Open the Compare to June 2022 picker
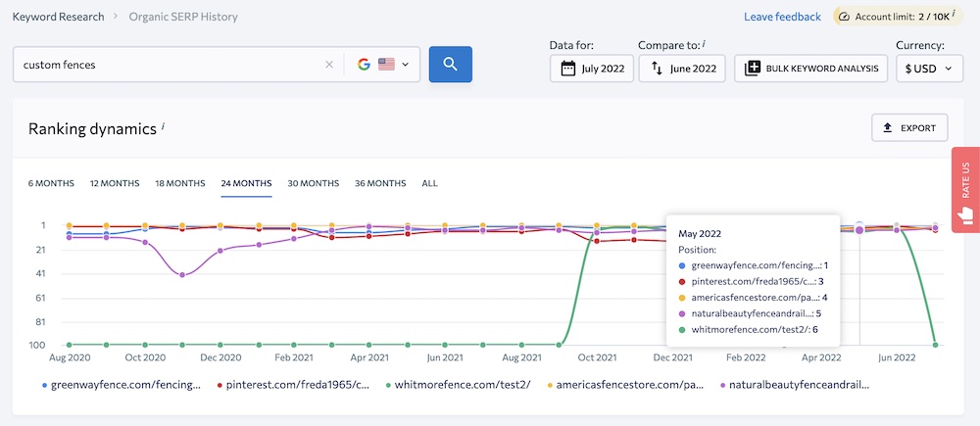Screen dimensions: 980x426 tap(682, 69)
